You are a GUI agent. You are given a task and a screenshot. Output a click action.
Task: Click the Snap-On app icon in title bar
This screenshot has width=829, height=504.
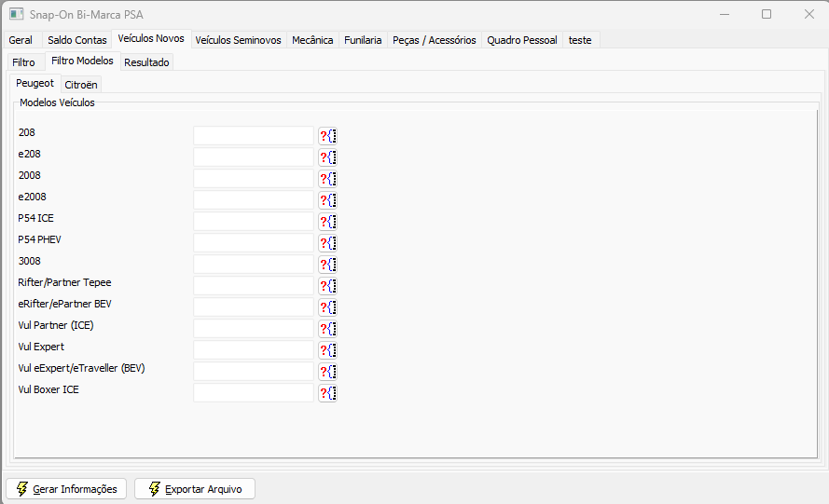point(17,14)
